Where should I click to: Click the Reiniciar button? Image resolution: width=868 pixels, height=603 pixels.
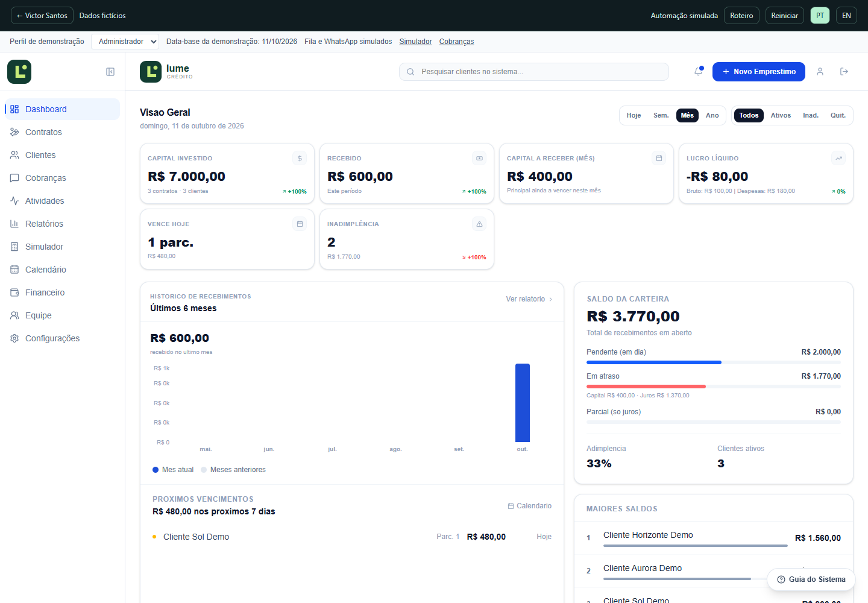coord(784,16)
